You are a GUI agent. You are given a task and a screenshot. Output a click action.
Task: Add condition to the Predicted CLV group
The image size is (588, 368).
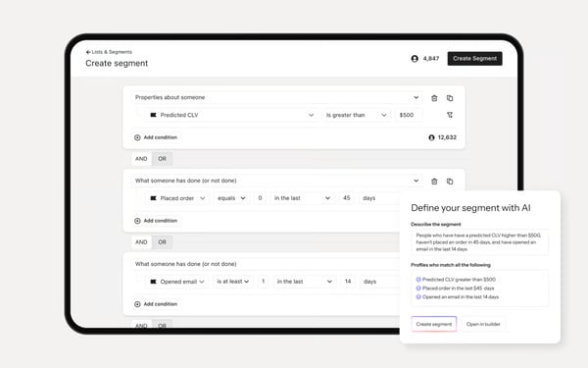(156, 137)
